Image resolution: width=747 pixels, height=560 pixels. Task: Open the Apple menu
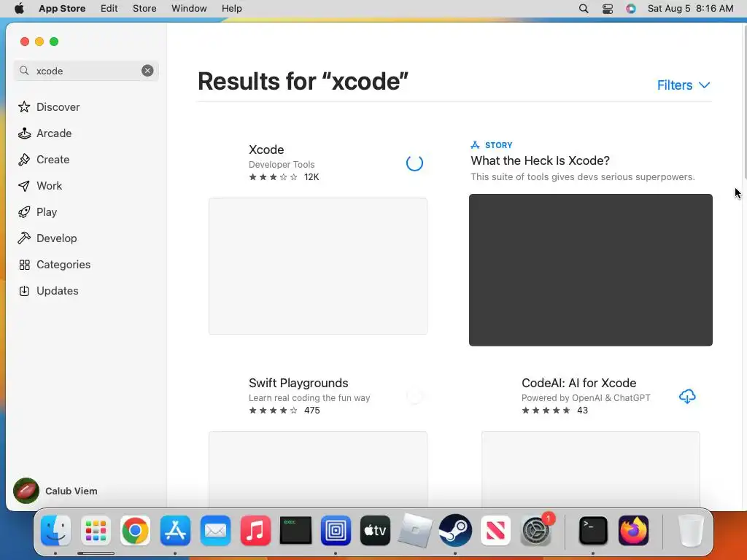[19, 9]
